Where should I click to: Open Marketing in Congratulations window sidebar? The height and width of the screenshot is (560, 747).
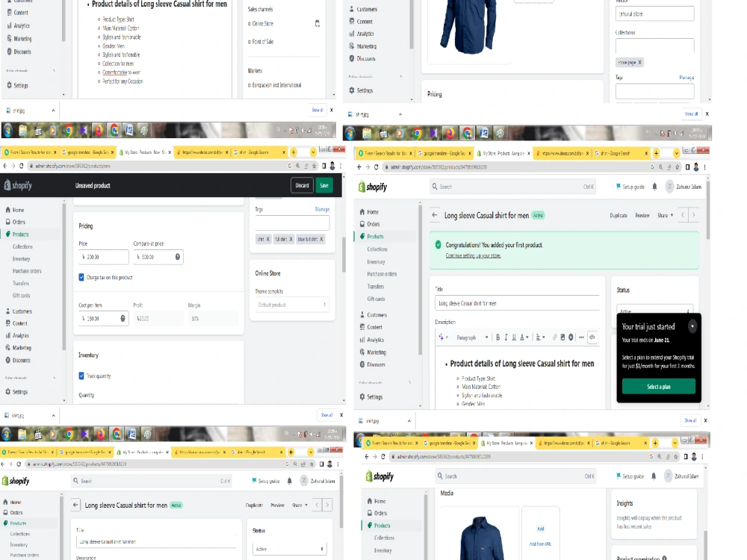(376, 352)
